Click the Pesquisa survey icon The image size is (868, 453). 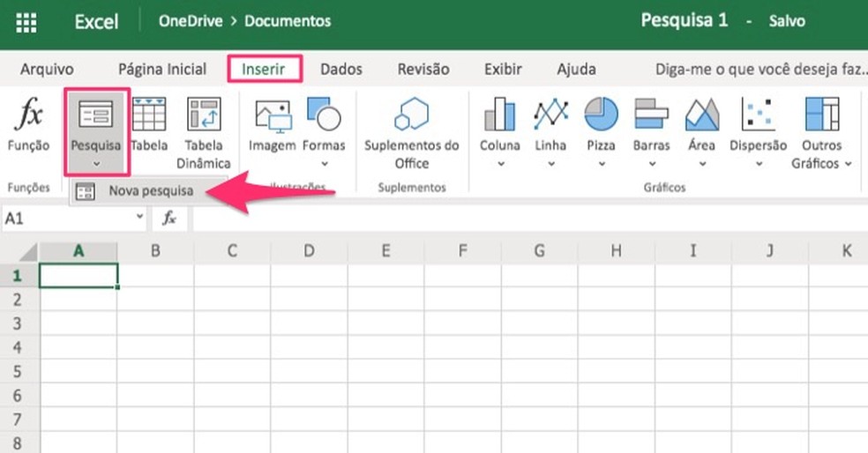pos(95,114)
